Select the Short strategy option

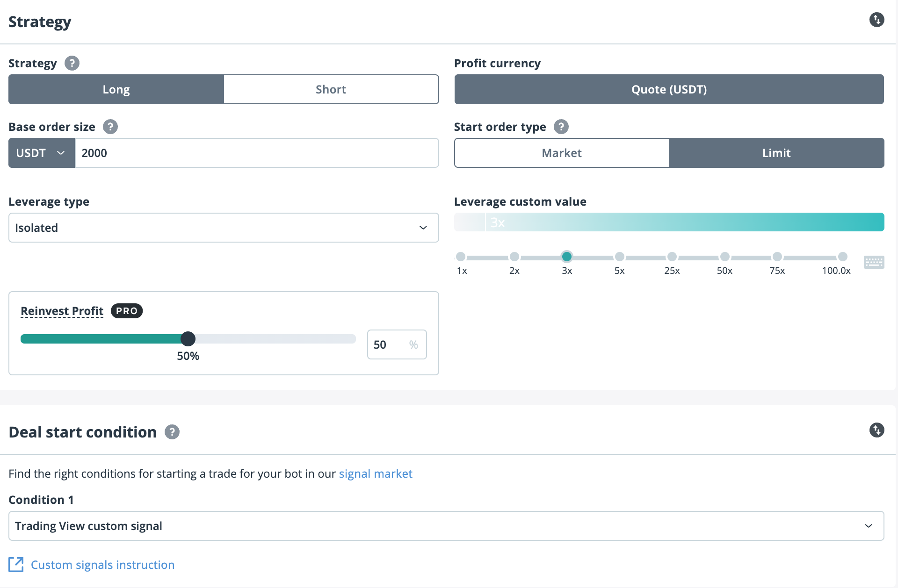(x=331, y=89)
